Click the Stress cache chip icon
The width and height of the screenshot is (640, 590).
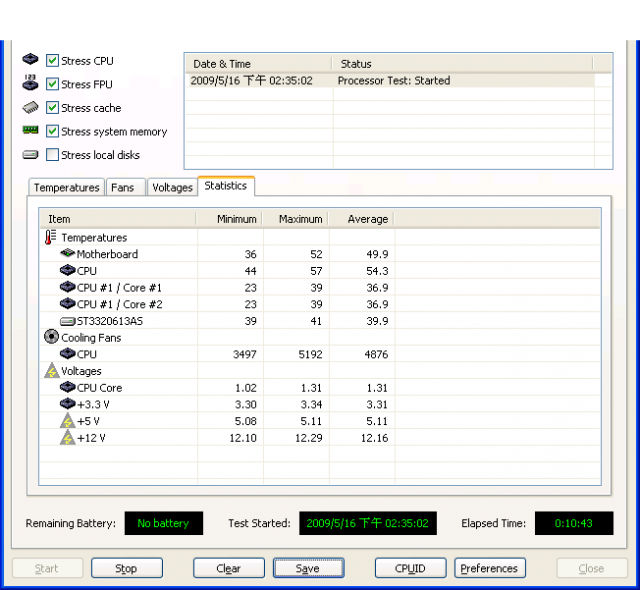(30, 107)
